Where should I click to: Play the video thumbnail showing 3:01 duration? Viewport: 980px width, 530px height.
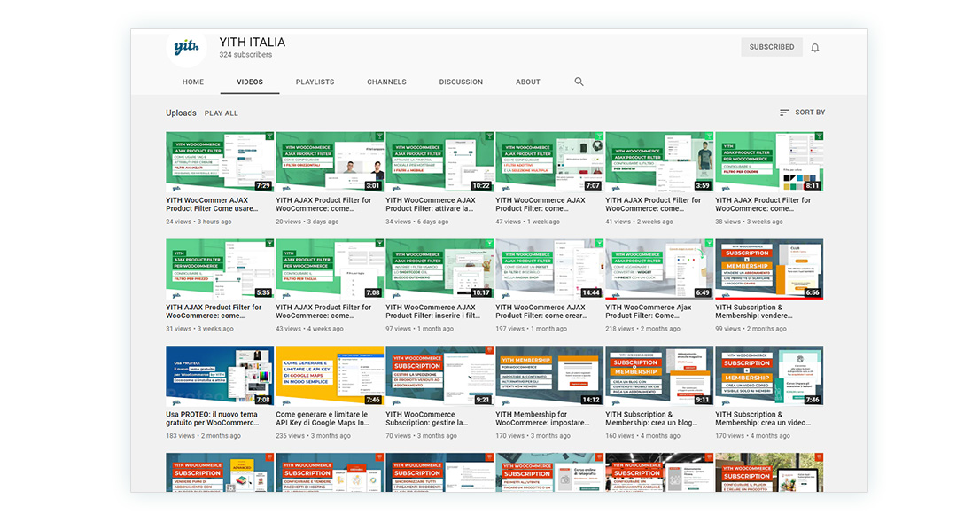[x=330, y=162]
